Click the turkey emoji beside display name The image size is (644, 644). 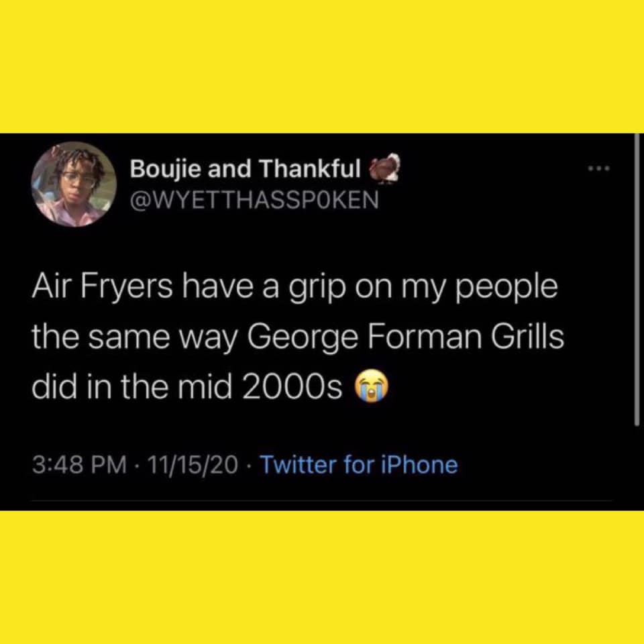pyautogui.click(x=385, y=168)
